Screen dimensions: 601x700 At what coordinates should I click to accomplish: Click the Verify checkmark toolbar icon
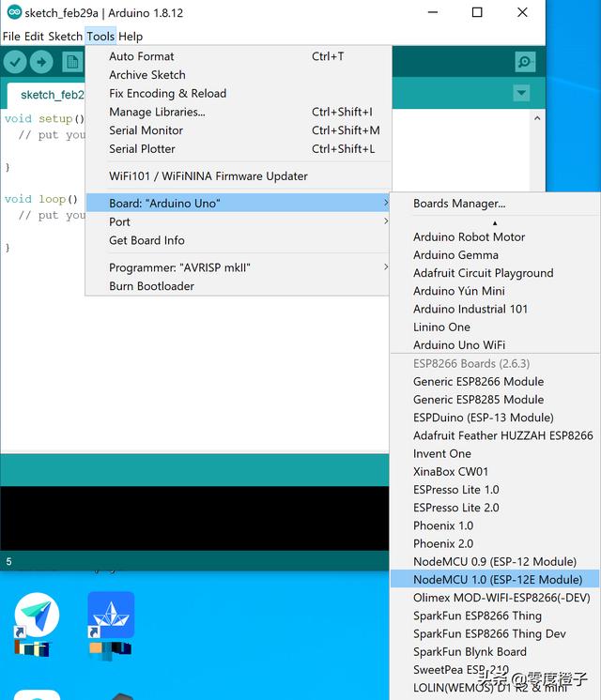(15, 62)
